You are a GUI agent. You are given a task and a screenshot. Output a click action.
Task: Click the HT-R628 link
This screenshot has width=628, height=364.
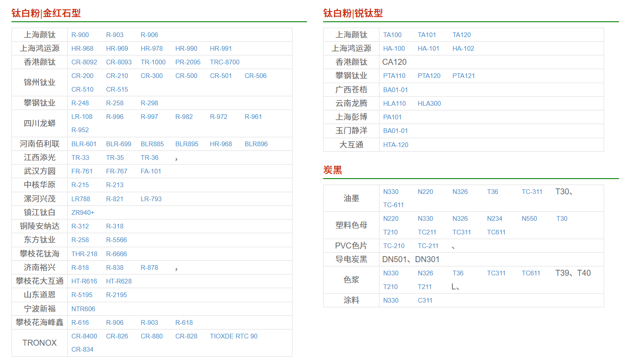[x=119, y=281]
